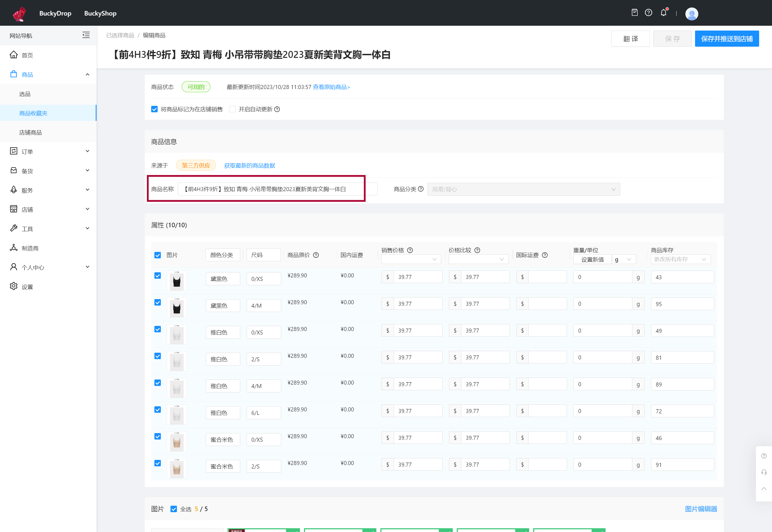This screenshot has width=772, height=532.
Task: Uncheck the 雅白色 6/L row checkbox
Action: click(x=158, y=410)
